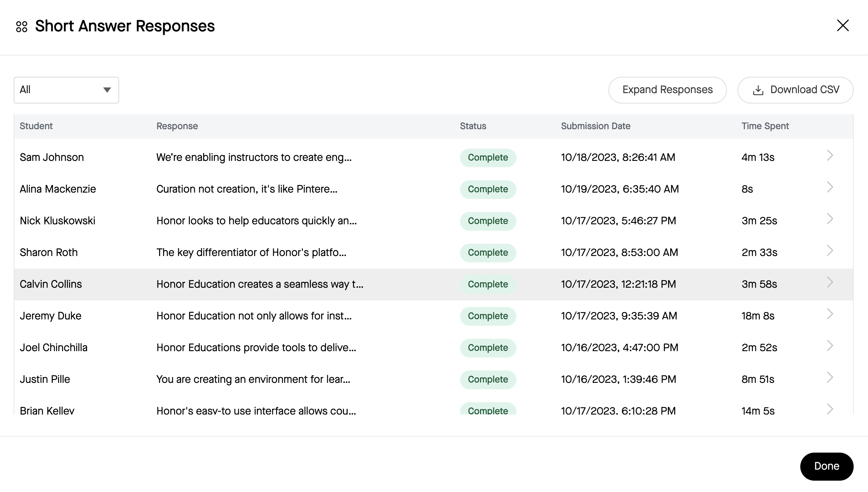Select student name Jeremy Duke
868x492 pixels.
50,316
